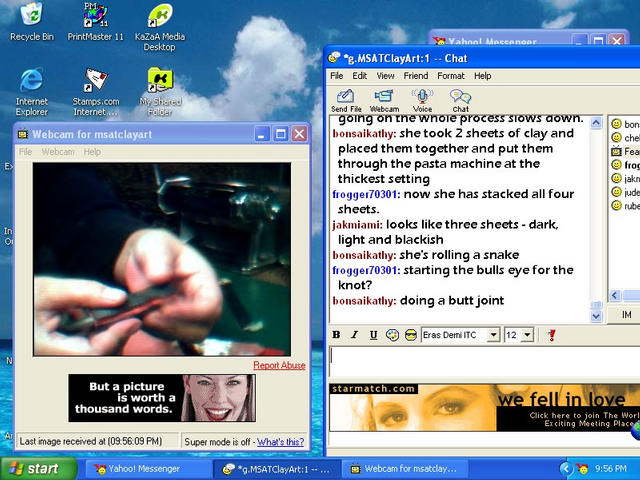The width and height of the screenshot is (640, 480).
Task: Click the red exclamation buzz icon
Action: coord(552,335)
